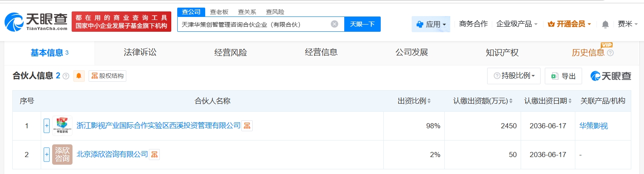Click the 2036-06-17 date in row 1
The height and width of the screenshot is (174, 644).
pyautogui.click(x=548, y=126)
